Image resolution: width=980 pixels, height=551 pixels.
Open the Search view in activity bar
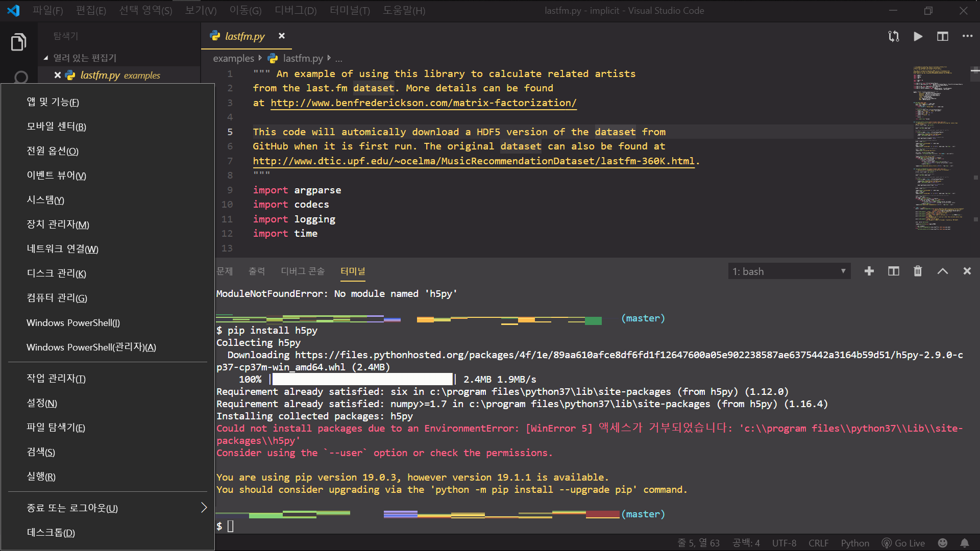click(x=21, y=77)
